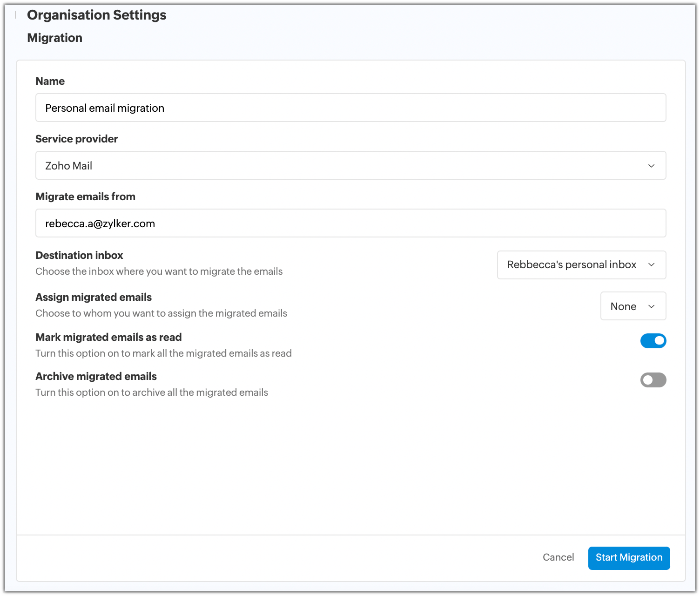Enable the Archive migrated emails switch
This screenshot has height=596, width=700.
point(653,380)
